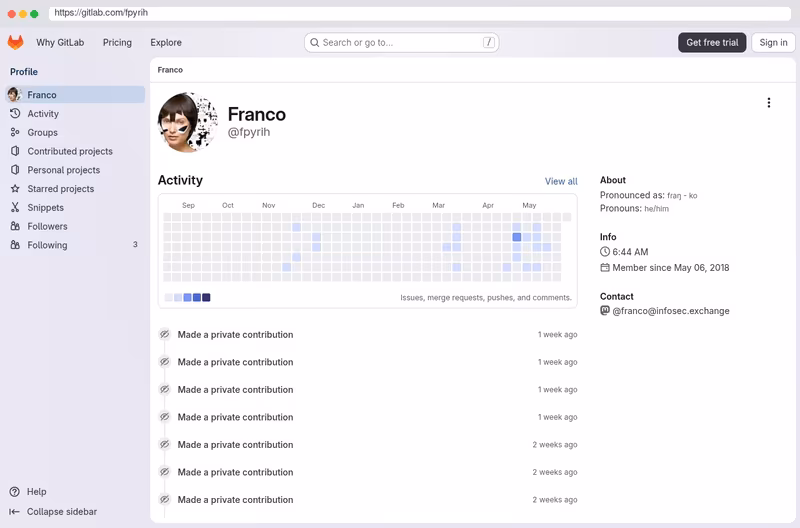Screen dimensions: 800x528
Task: Open Following in the sidebar
Action: point(75,245)
